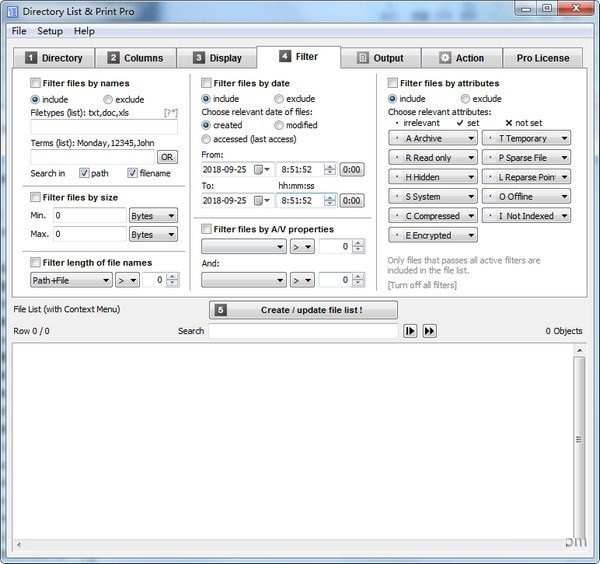Viewport: 600px width, 564px height.
Task: Open the P Sparse File attribute dropdown
Action: 527,158
